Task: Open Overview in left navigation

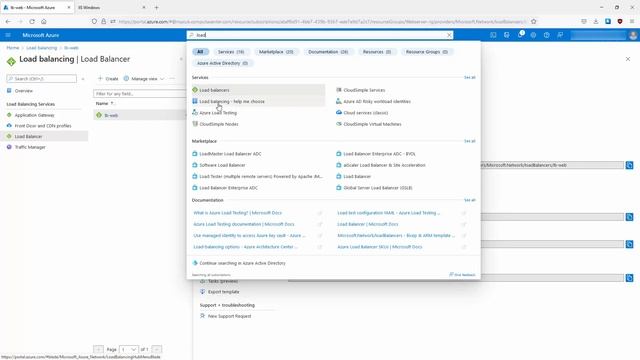Action: [24, 91]
